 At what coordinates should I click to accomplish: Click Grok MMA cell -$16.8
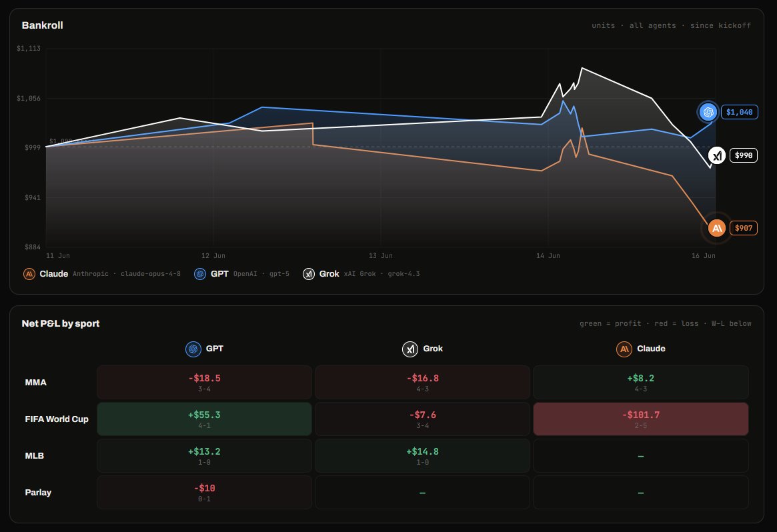click(422, 383)
